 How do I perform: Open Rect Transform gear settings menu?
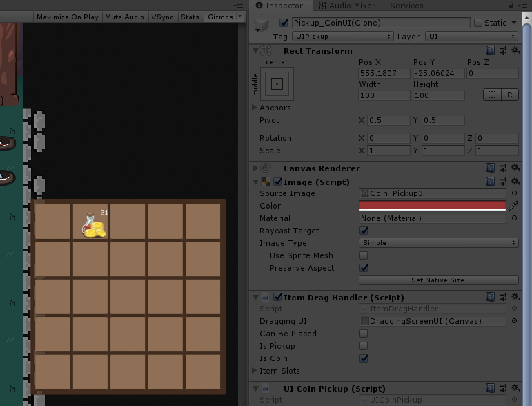coord(515,50)
